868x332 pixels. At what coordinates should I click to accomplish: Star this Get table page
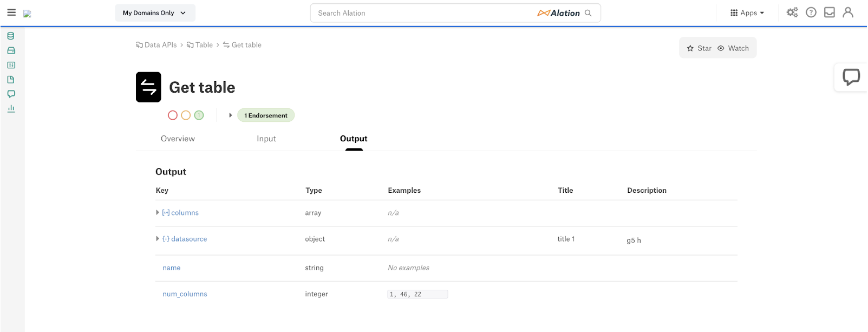coord(699,48)
